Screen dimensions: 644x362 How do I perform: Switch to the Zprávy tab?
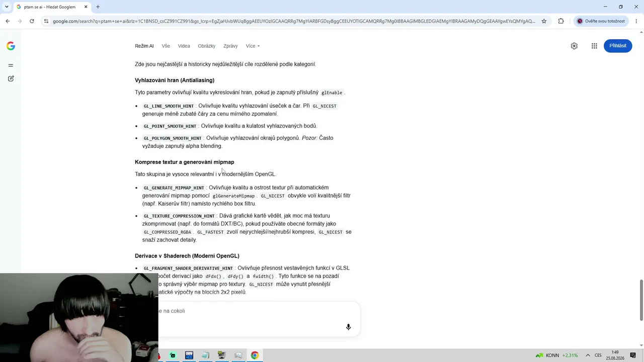tap(230, 46)
